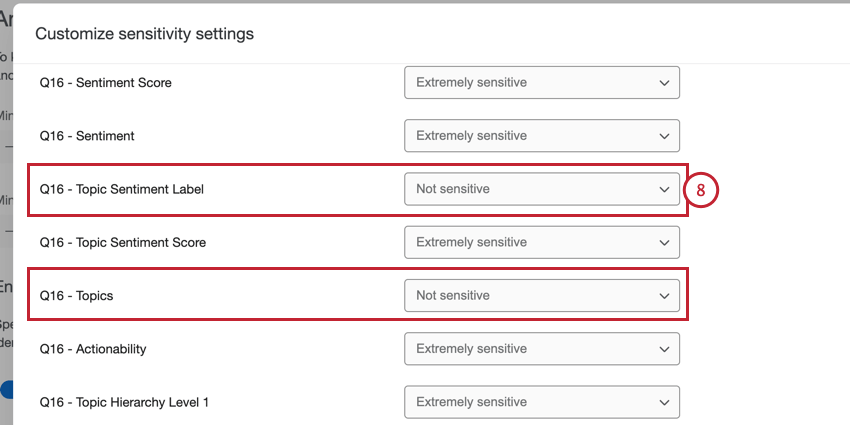Open the Q16 - Actionability sensitivity dropdown
Viewport: 850px width, 425px height.
541,349
